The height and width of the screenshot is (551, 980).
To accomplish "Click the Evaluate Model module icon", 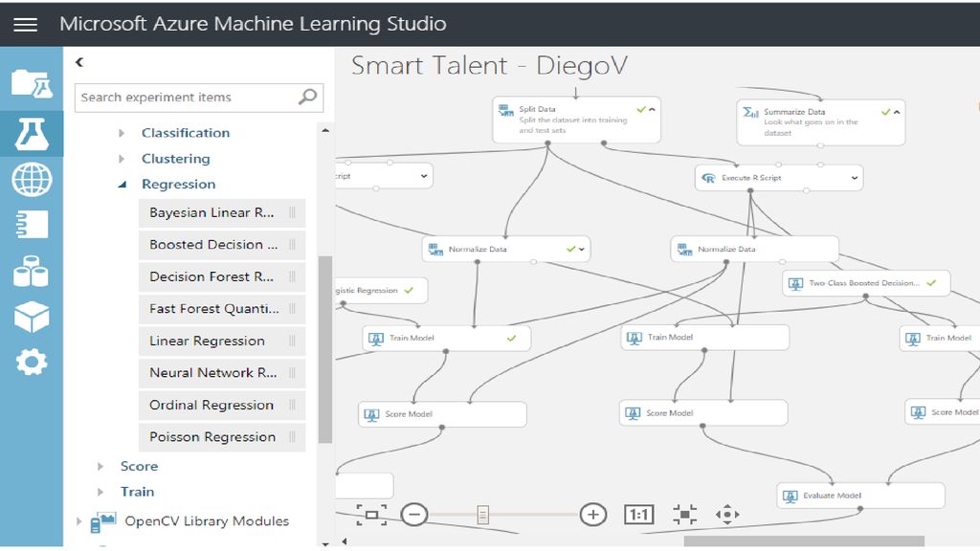I will tap(790, 496).
